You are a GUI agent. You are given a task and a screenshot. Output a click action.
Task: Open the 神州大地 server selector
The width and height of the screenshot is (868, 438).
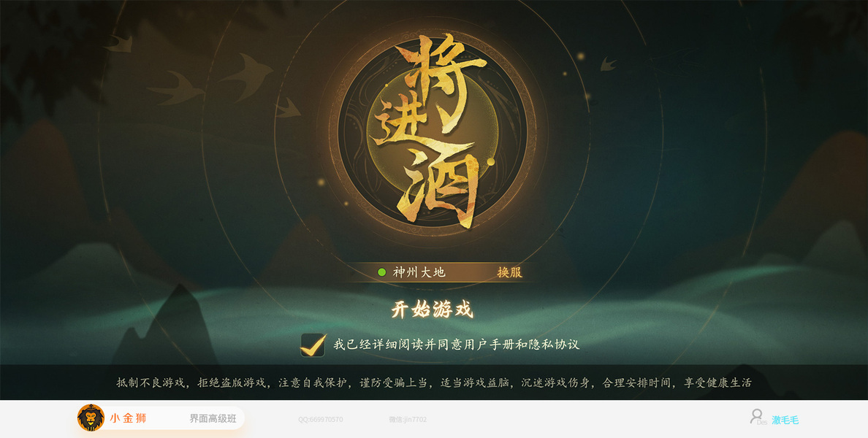[419, 272]
